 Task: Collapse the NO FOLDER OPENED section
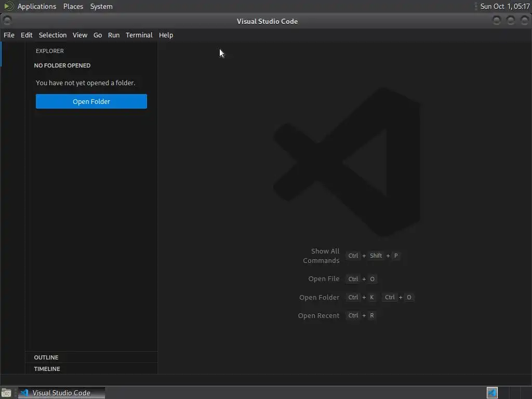(x=91, y=65)
